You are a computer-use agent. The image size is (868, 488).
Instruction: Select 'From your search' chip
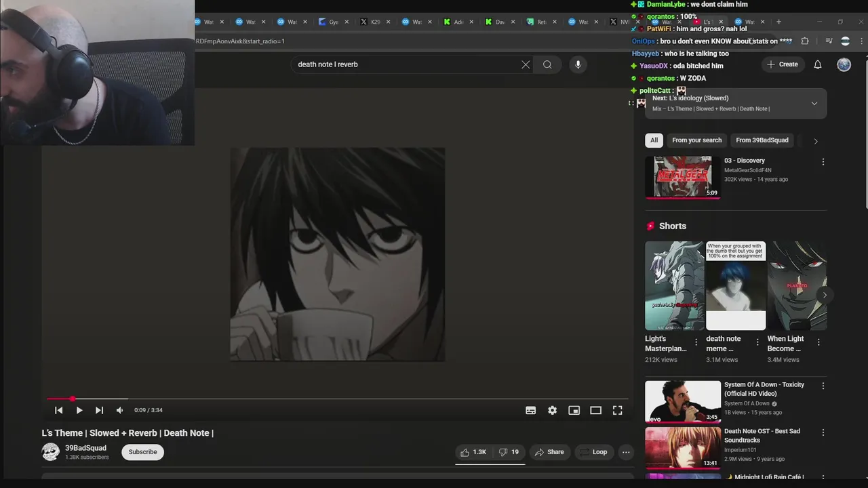tap(696, 140)
